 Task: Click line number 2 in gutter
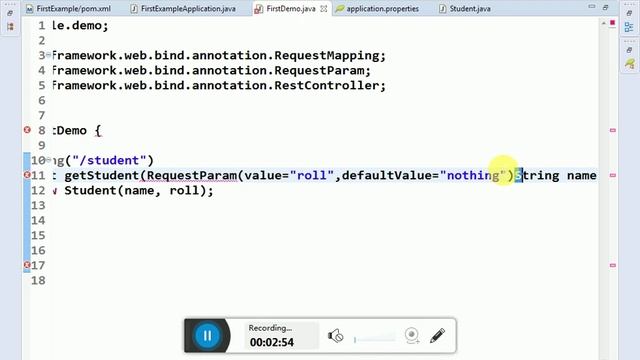(42, 40)
